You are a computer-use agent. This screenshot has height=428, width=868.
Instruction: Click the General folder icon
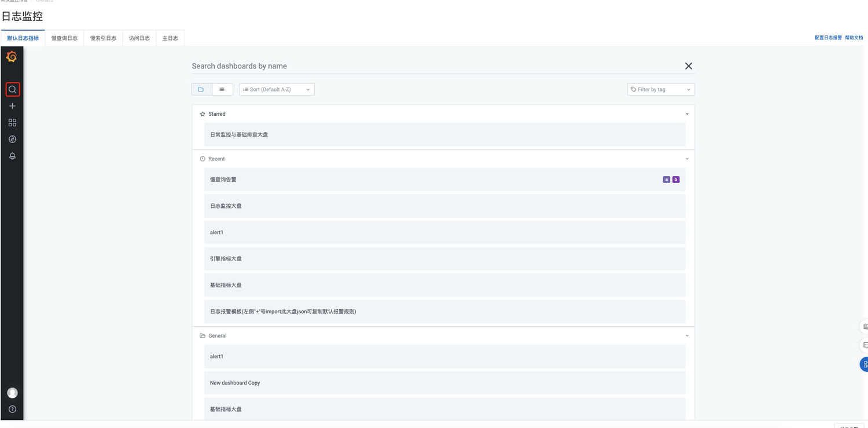(x=203, y=336)
